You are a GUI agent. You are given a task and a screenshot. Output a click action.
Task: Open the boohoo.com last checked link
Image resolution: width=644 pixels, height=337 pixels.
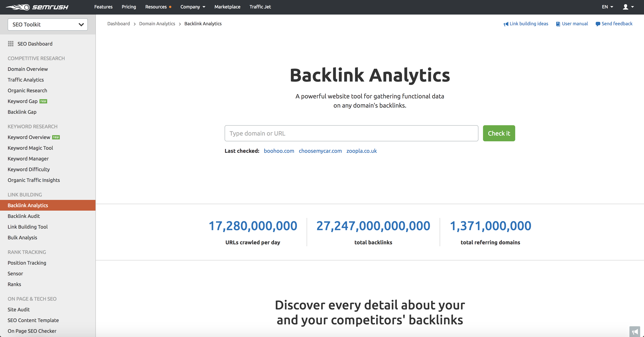pos(279,151)
